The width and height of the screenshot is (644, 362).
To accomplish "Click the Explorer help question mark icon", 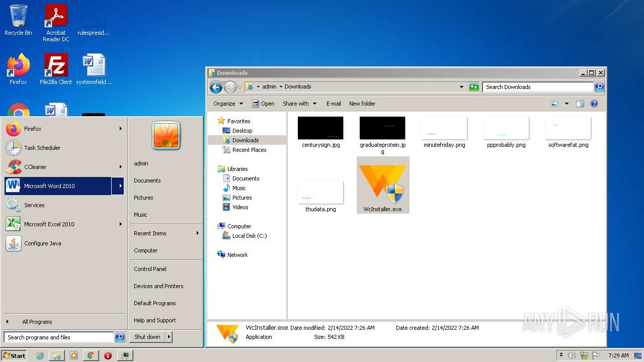I will [594, 104].
